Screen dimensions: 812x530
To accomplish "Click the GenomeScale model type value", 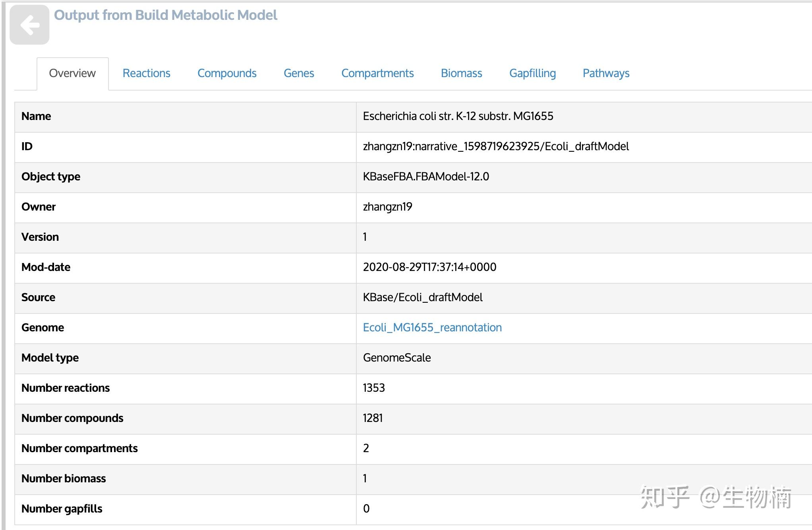I will click(x=397, y=358).
